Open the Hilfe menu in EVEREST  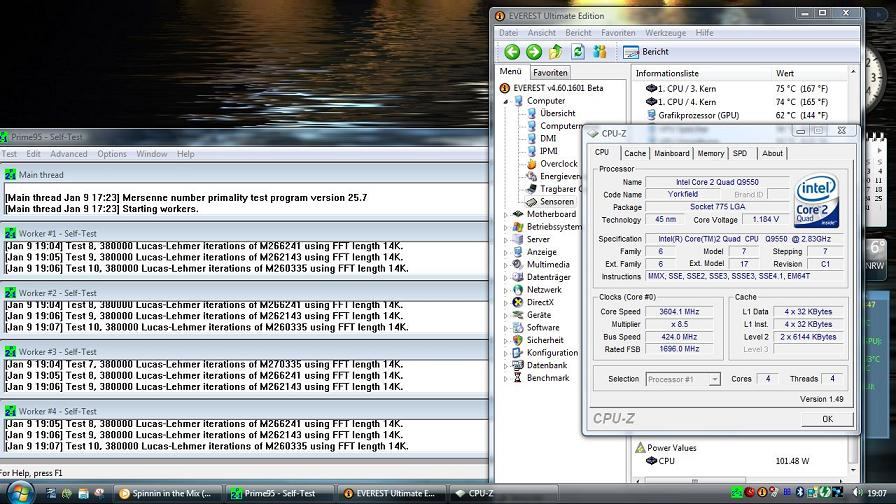pos(704,33)
